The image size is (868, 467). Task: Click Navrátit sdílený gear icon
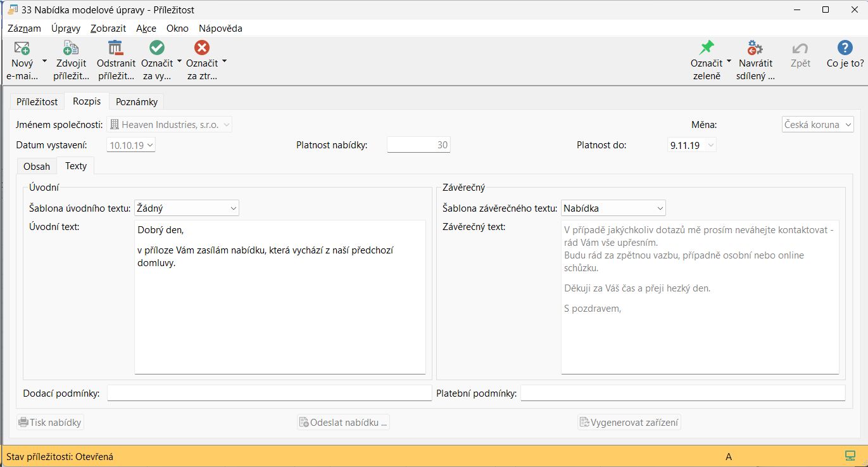point(755,48)
